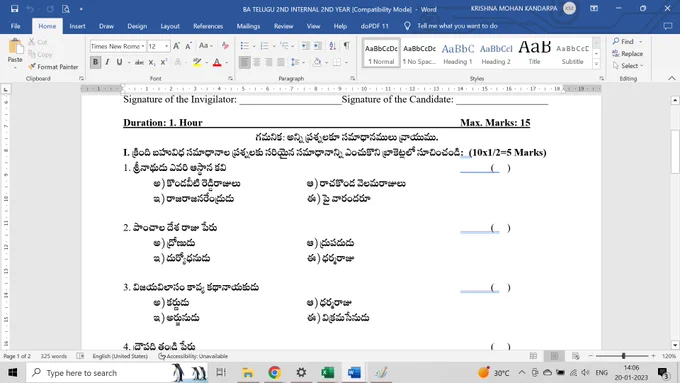Expand the bullets list dropdown

[254, 46]
